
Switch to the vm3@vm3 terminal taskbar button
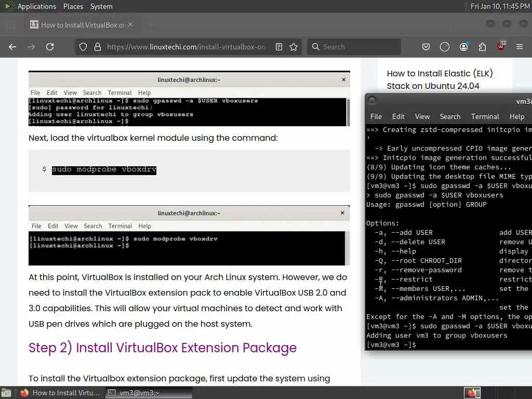149,393
